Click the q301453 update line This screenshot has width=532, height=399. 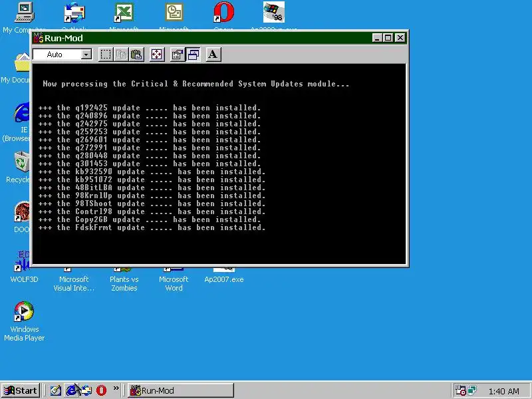150,164
